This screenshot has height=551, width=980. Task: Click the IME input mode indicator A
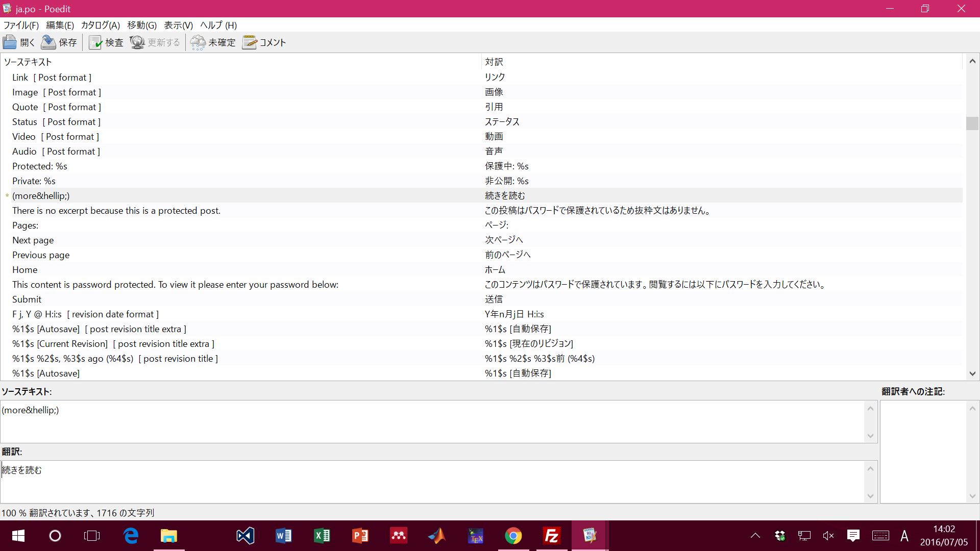click(x=904, y=536)
